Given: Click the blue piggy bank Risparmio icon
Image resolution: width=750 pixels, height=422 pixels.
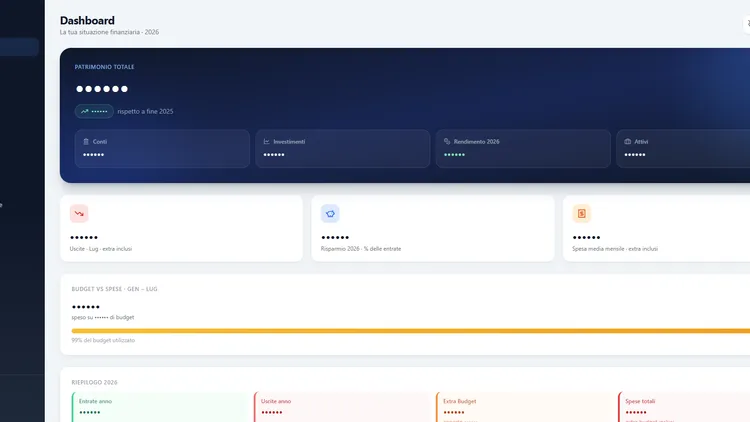Looking at the screenshot, I should tap(330, 213).
